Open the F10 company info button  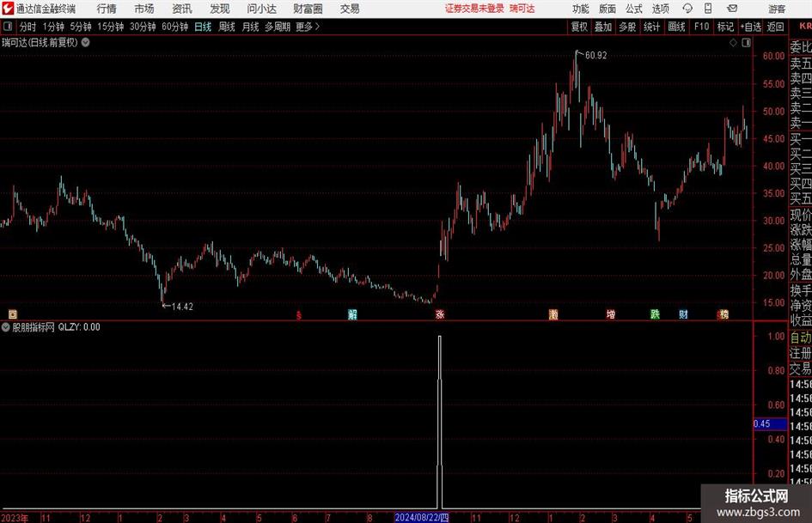(x=702, y=27)
